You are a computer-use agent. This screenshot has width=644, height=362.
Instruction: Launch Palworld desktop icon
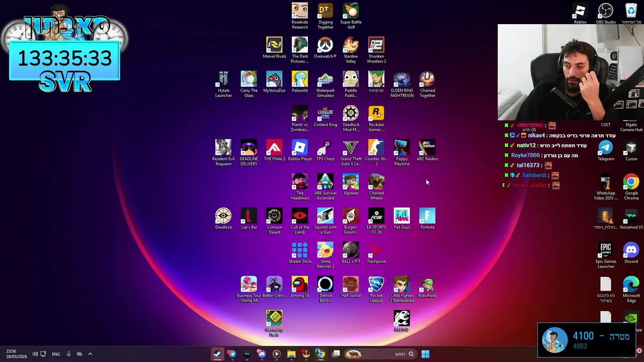click(x=300, y=82)
